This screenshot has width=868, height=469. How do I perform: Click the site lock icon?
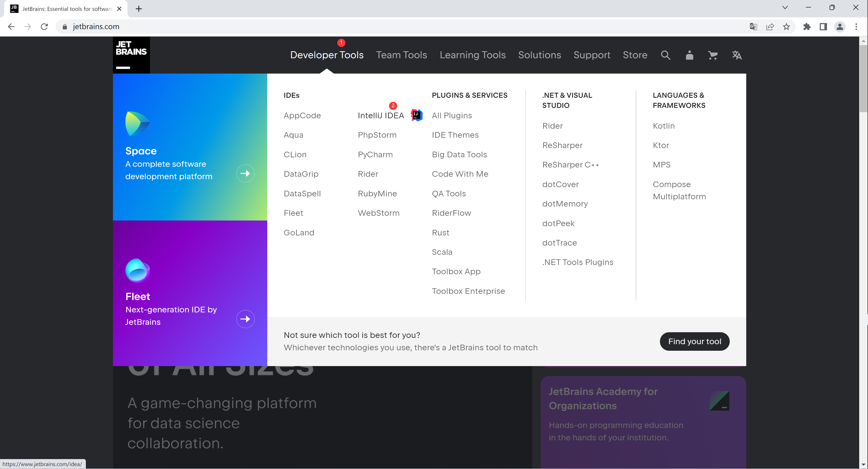pos(65,27)
